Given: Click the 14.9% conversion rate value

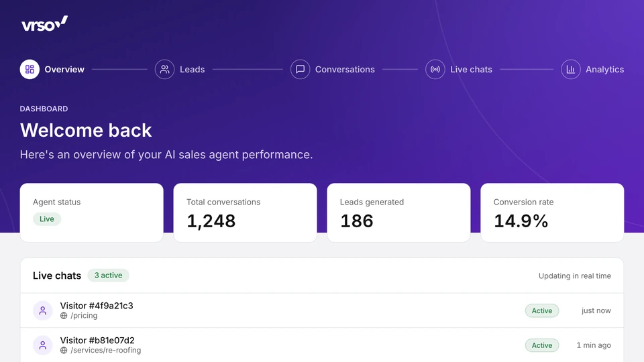Looking at the screenshot, I should (521, 221).
